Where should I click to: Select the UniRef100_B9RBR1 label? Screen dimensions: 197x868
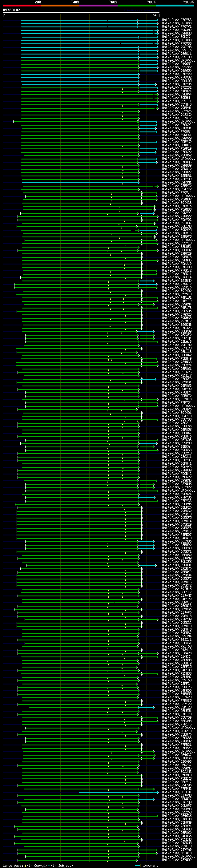click(177, 176)
